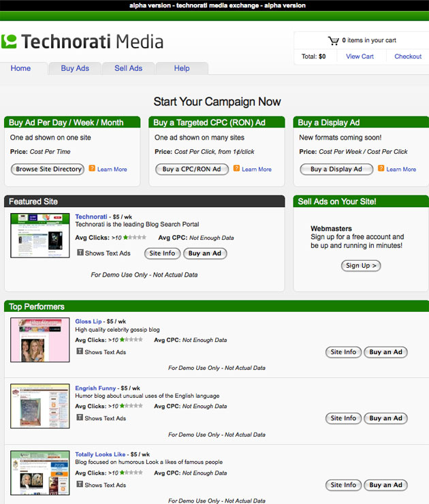Click the Totally Looks Like thumbnail
This screenshot has height=504, width=429.
click(x=40, y=473)
